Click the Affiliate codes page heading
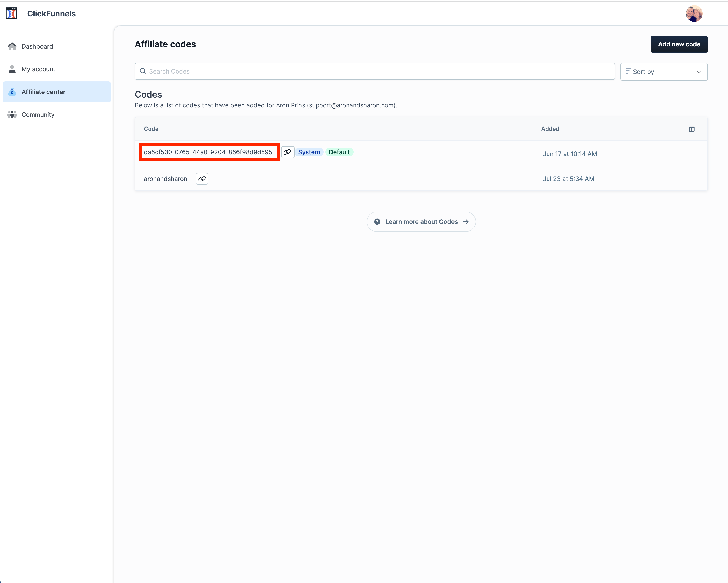Screen dimensions: 728x583 coord(165,44)
